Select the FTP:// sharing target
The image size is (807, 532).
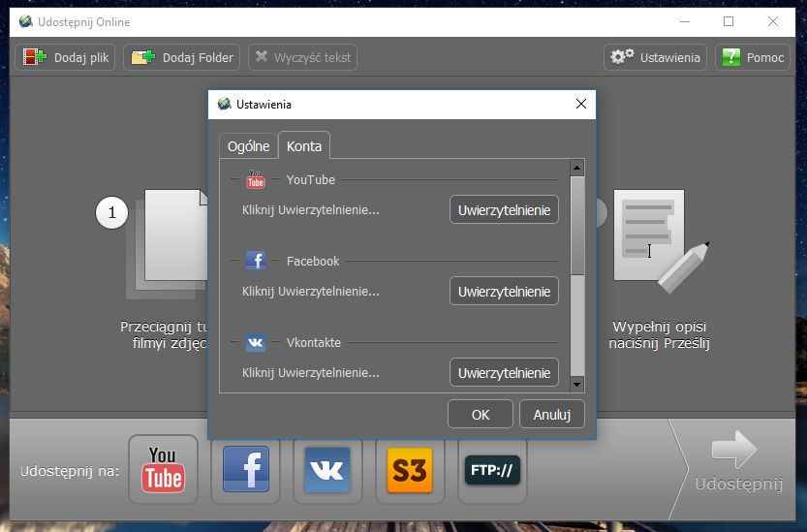pyautogui.click(x=492, y=469)
